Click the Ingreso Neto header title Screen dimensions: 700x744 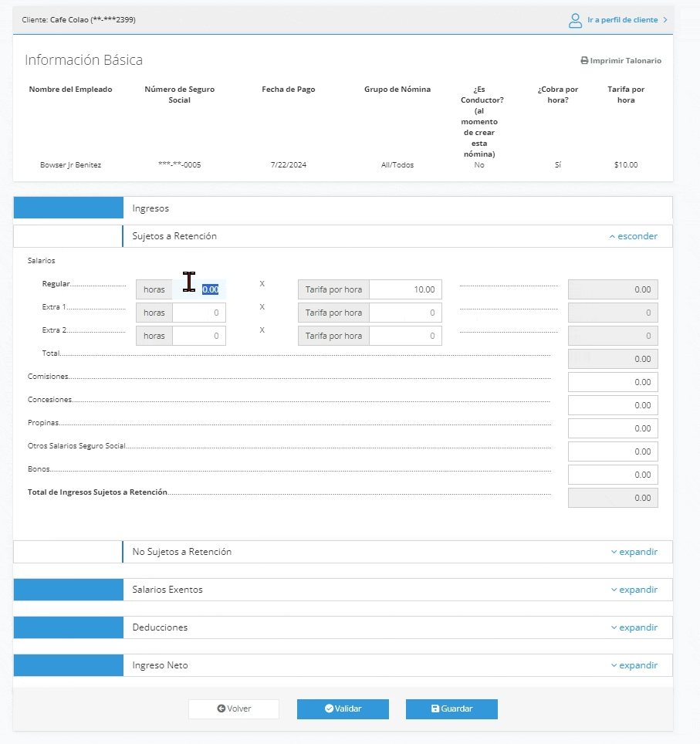[160, 665]
